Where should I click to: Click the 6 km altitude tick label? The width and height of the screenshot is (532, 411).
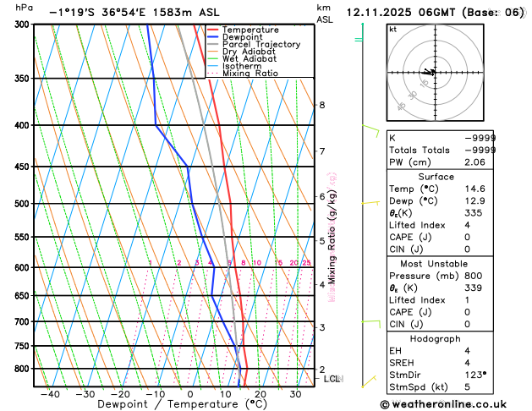tap(322, 197)
